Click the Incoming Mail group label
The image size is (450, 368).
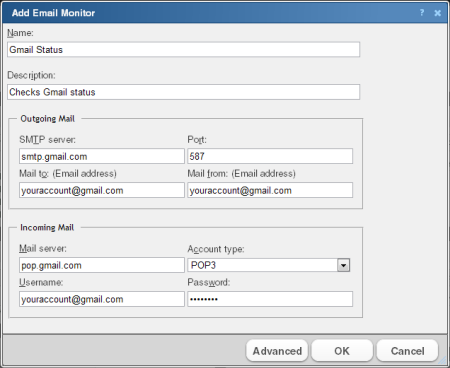[47, 227]
